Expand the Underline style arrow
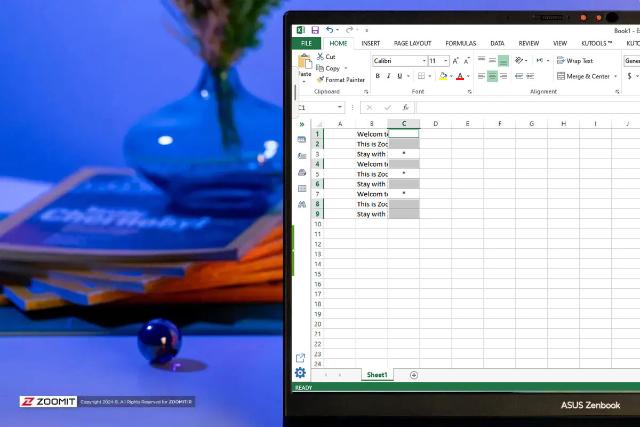Image resolution: width=640 pixels, height=427 pixels. 408,76
